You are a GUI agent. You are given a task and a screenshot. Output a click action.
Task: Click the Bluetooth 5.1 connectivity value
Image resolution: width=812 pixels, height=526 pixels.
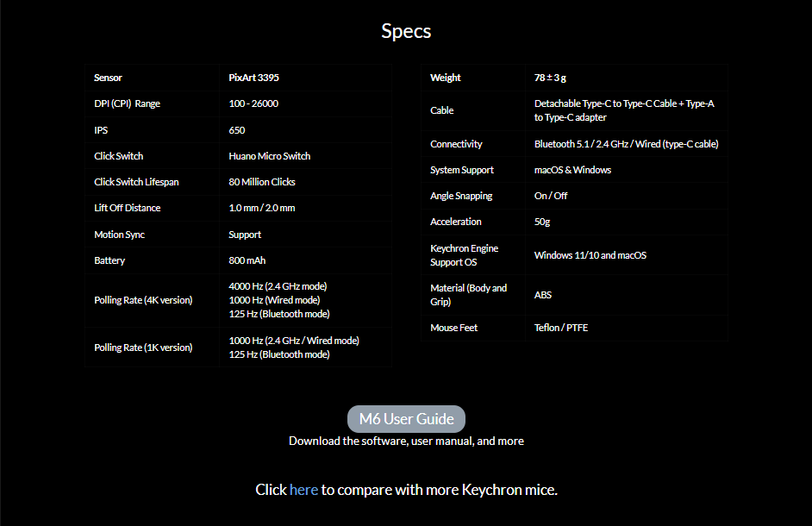[x=626, y=144]
